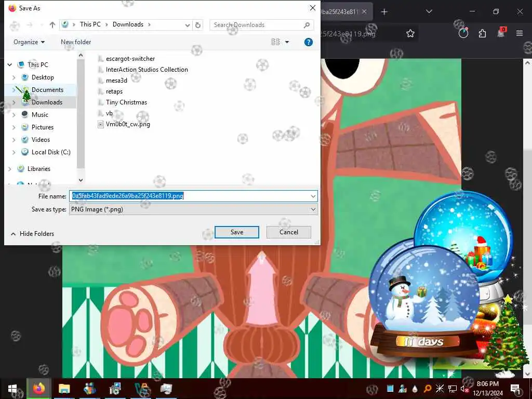Click Hide Folders toggle
The image size is (532, 399).
tap(33, 234)
